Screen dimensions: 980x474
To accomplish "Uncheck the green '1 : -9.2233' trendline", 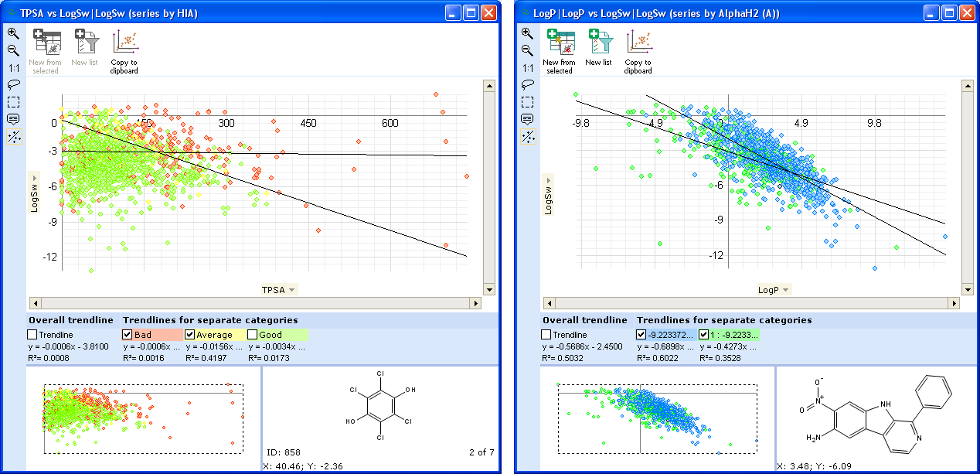I will pos(704,335).
